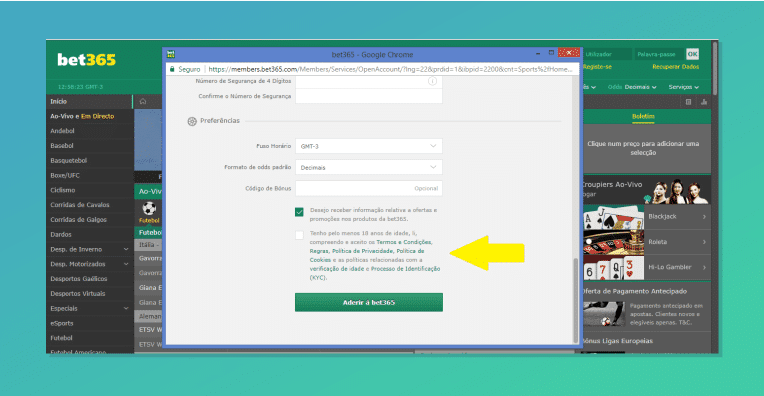Select Início in the left sidebar
This screenshot has width=764, height=396.
tap(89, 101)
